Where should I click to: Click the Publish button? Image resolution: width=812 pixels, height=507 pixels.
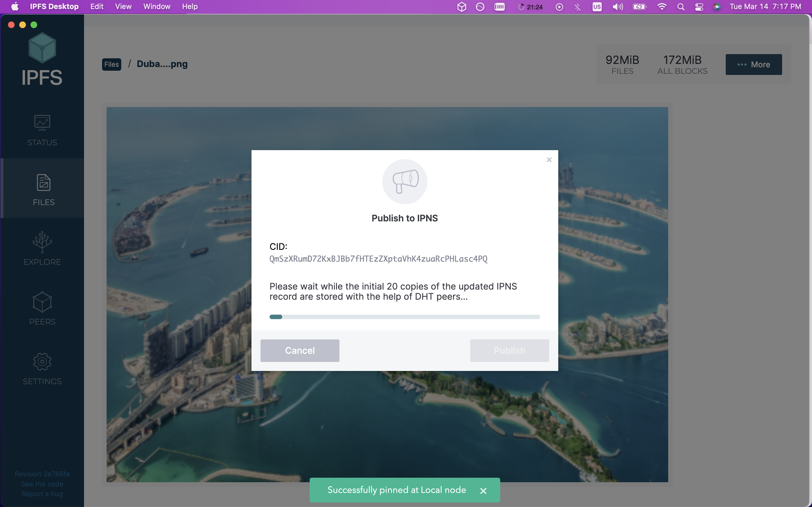point(509,350)
